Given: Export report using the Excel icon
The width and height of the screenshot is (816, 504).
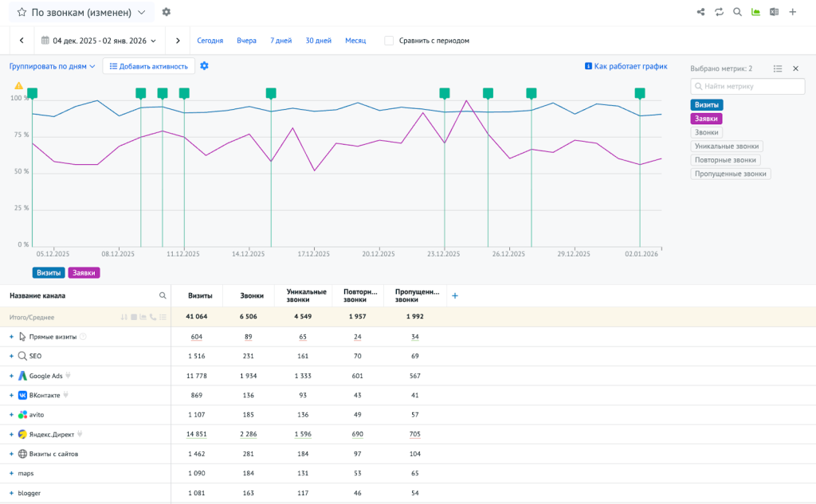Looking at the screenshot, I should pyautogui.click(x=774, y=12).
